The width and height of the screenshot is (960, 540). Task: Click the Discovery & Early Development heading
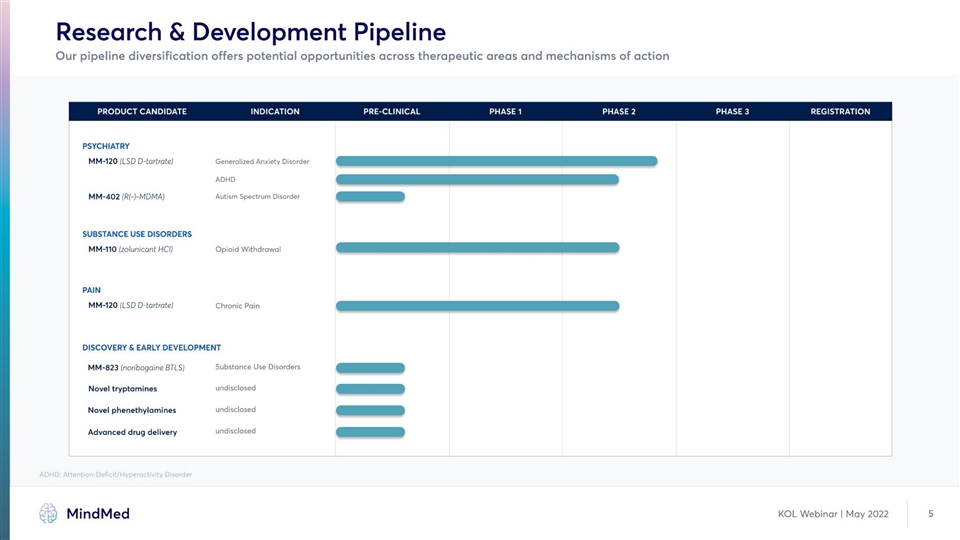point(151,347)
